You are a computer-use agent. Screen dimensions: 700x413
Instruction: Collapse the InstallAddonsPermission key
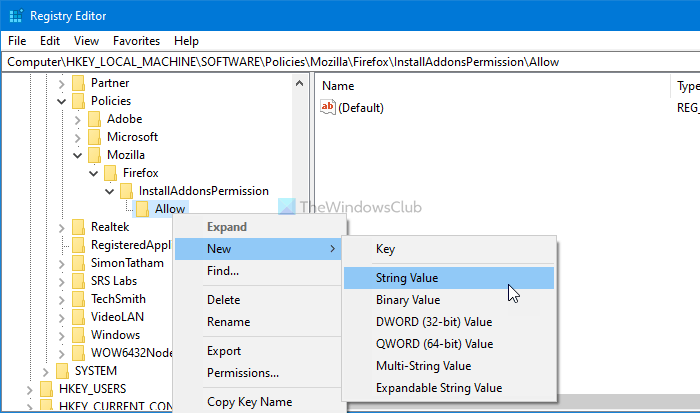(x=110, y=192)
